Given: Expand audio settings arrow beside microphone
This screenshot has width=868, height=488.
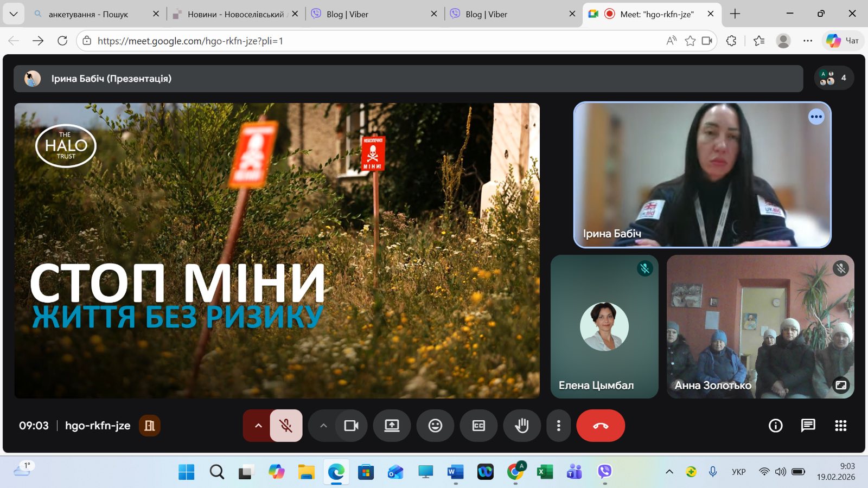Looking at the screenshot, I should (258, 426).
